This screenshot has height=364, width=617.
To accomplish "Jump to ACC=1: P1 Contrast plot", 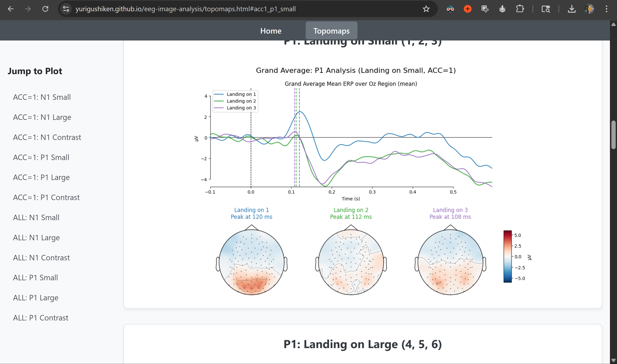I will pos(46,198).
